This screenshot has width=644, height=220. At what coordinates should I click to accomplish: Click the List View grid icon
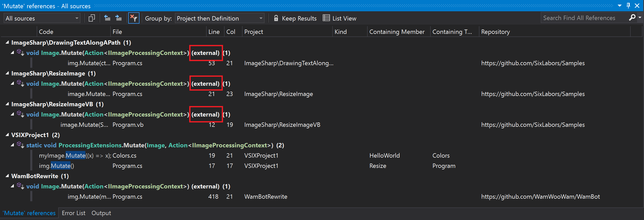pyautogui.click(x=326, y=18)
